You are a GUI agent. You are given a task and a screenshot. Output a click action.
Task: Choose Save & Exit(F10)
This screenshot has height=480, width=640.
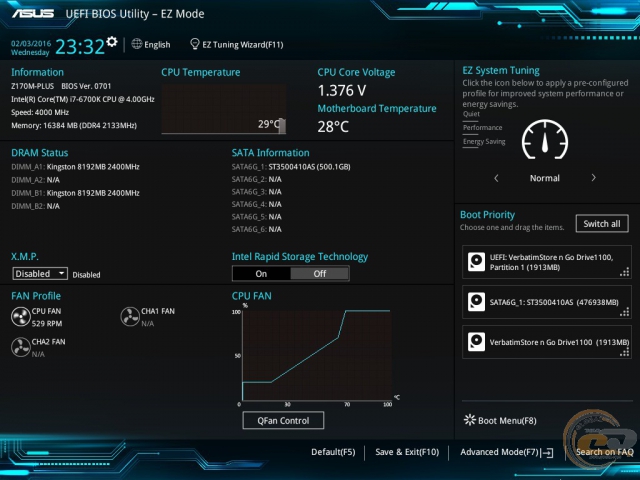pyautogui.click(x=407, y=452)
